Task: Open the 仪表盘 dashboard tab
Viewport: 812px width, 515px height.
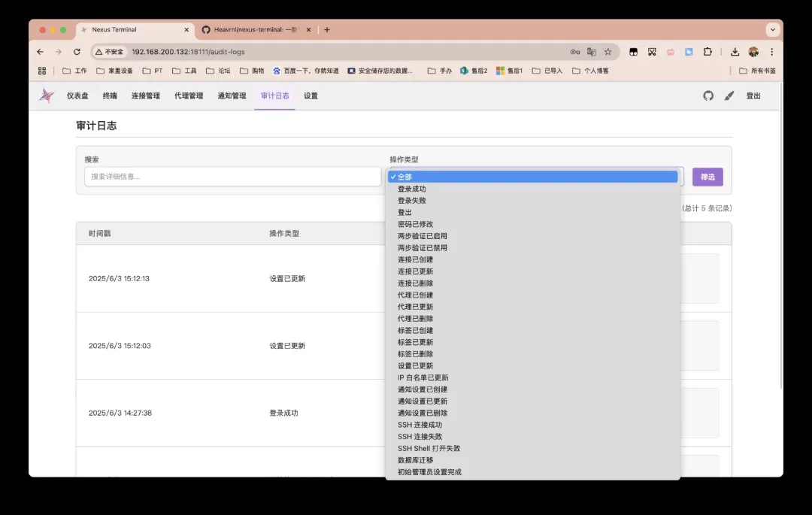Action: pos(77,95)
